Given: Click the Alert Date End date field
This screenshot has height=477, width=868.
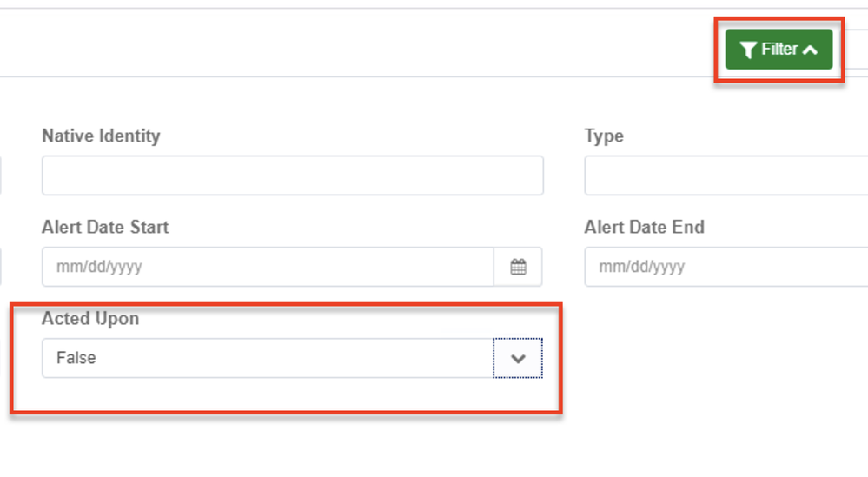Looking at the screenshot, I should (726, 267).
